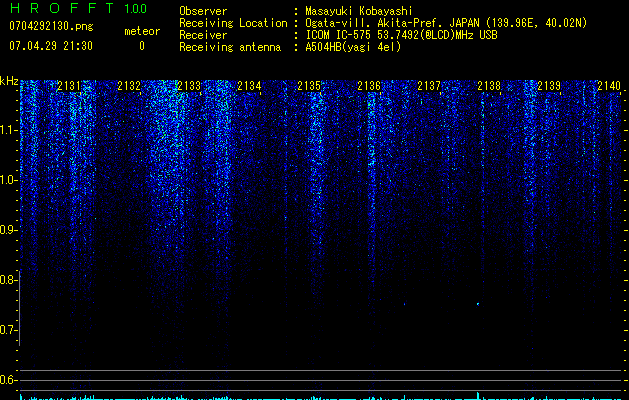Select the name Masayuki Kobayashi
629x400 pixels.
click(x=359, y=11)
